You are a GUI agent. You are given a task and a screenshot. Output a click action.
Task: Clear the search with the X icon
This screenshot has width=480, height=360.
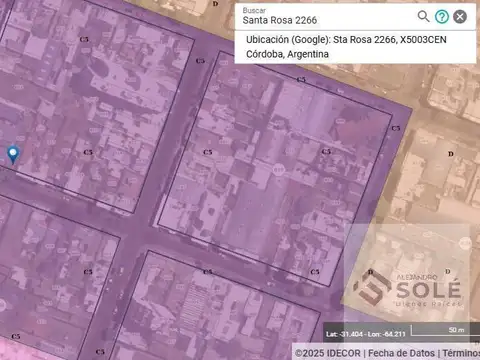tap(460, 16)
